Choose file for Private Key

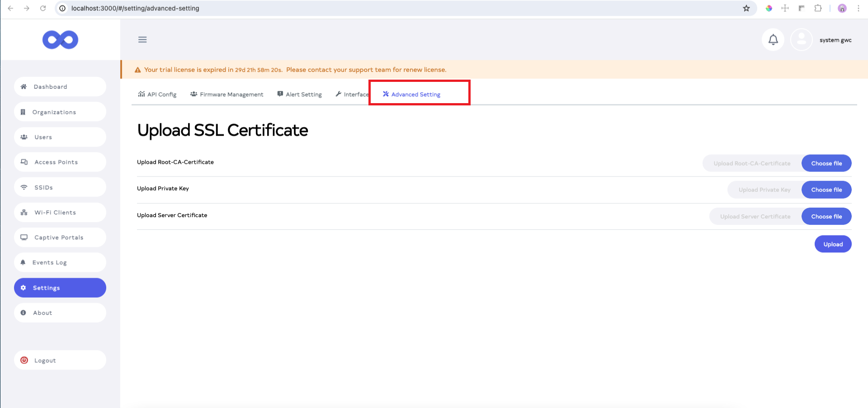point(826,190)
